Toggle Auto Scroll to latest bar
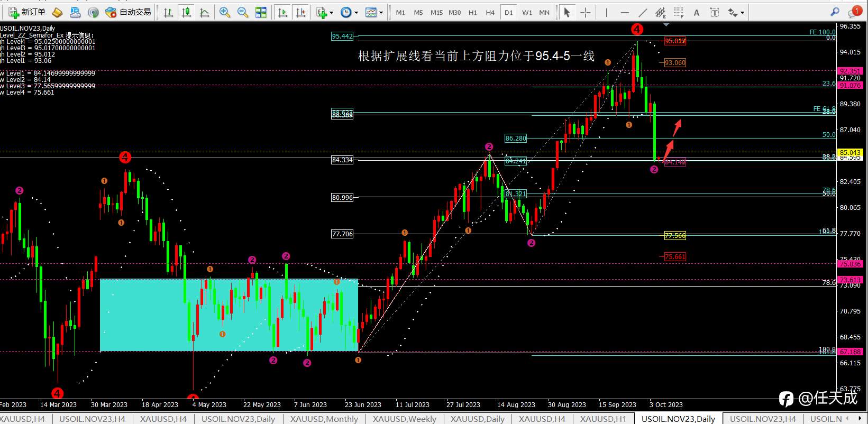Image resolution: width=868 pixels, height=424 pixels. pos(282,12)
